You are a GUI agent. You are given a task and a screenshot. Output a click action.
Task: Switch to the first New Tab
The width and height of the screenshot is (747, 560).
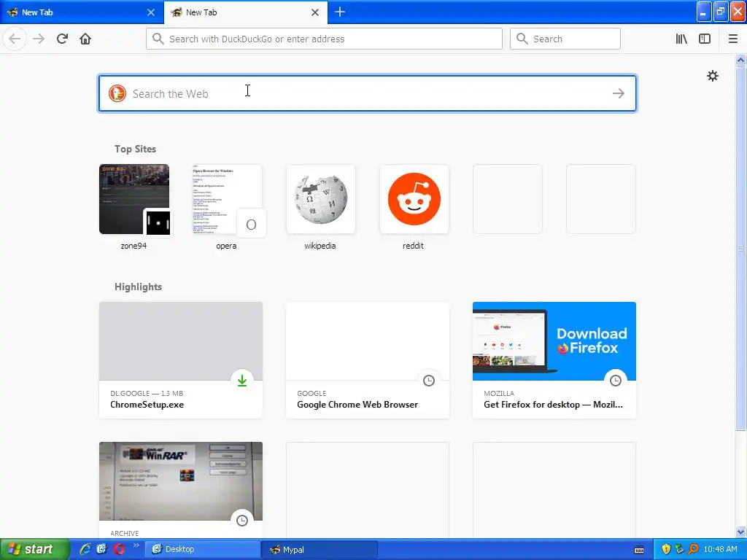click(82, 12)
